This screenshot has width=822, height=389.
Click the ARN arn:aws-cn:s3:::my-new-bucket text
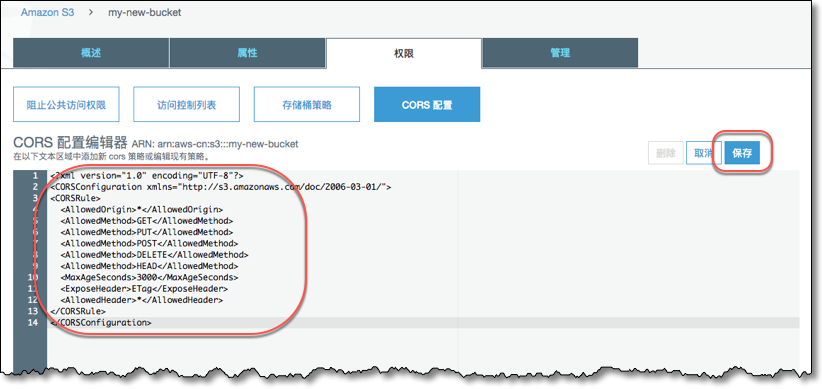215,144
